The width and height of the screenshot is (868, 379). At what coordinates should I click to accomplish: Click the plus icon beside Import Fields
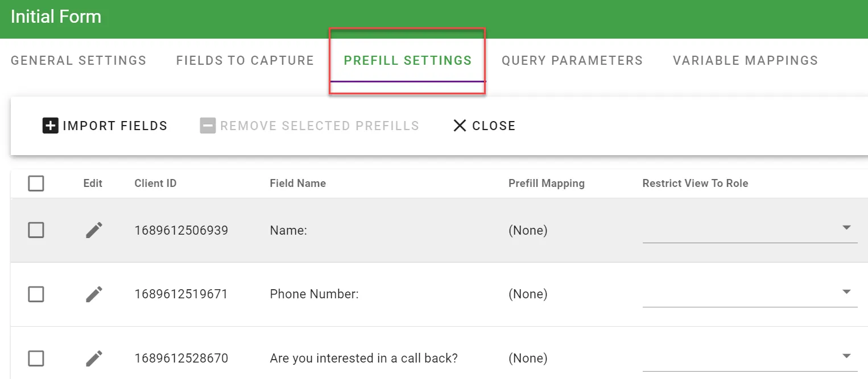click(x=51, y=126)
